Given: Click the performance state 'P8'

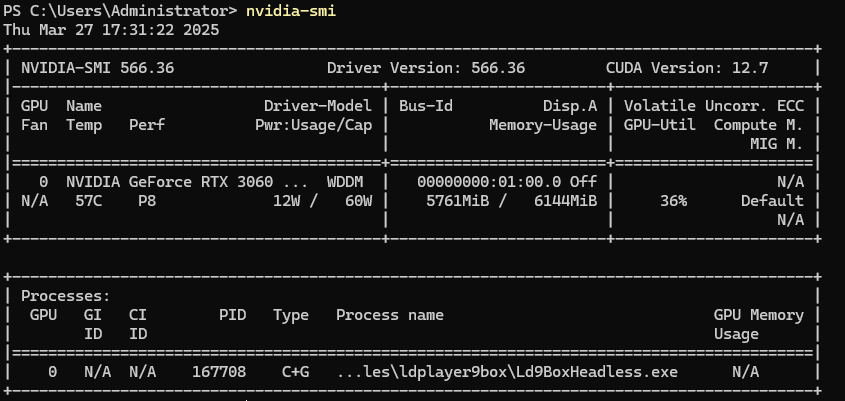Looking at the screenshot, I should (x=147, y=201).
